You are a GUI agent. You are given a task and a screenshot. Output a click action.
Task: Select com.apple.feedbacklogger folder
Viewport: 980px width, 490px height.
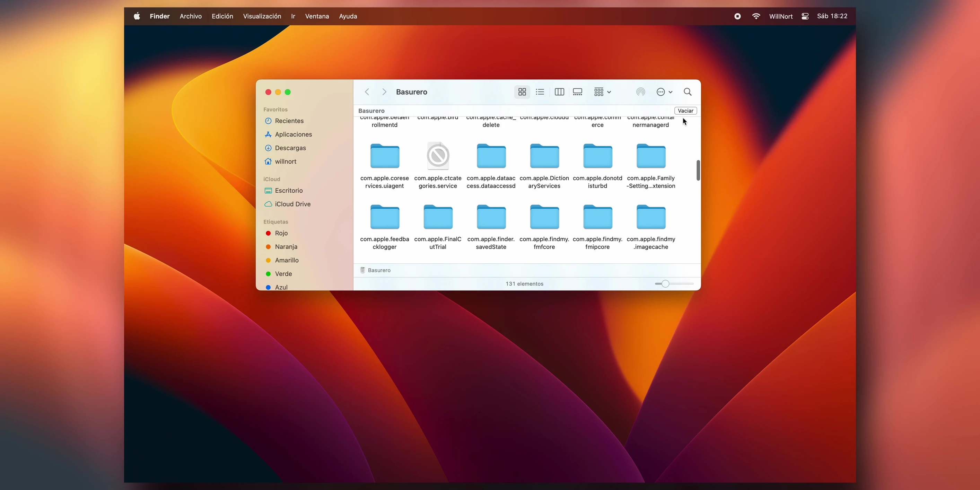click(x=385, y=217)
